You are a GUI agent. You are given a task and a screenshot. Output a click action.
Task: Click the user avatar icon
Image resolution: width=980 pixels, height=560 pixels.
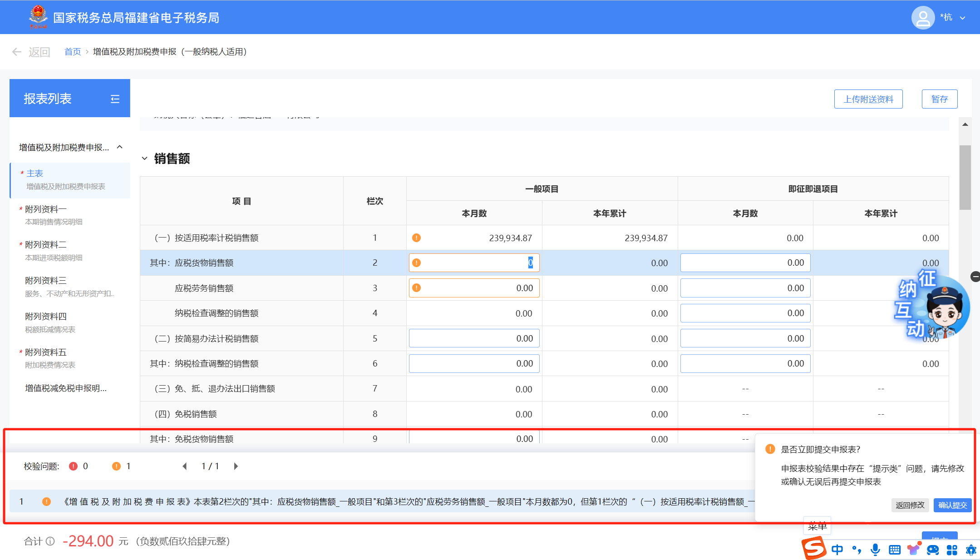923,18
